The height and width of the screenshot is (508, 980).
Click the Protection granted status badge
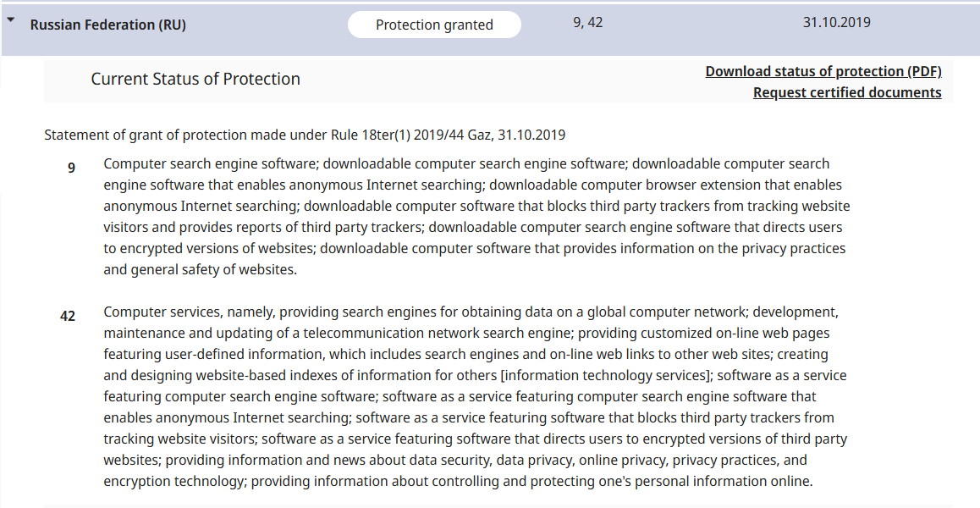pos(434,25)
